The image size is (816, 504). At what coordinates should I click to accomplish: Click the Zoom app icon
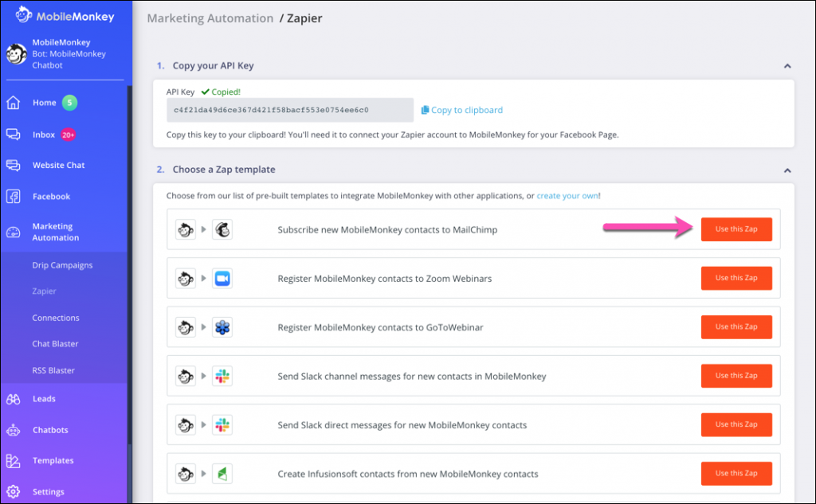click(222, 278)
